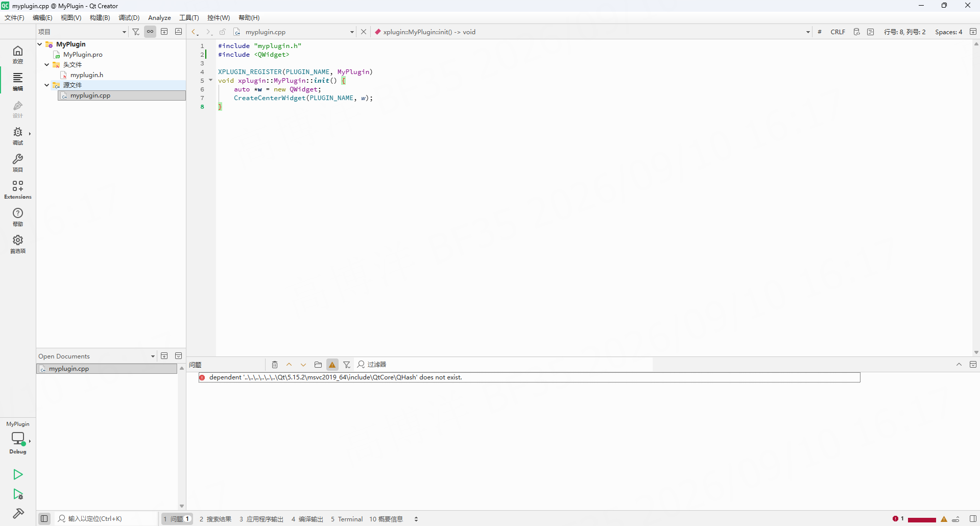Click the code model inspector cylinder icon

click(x=857, y=32)
